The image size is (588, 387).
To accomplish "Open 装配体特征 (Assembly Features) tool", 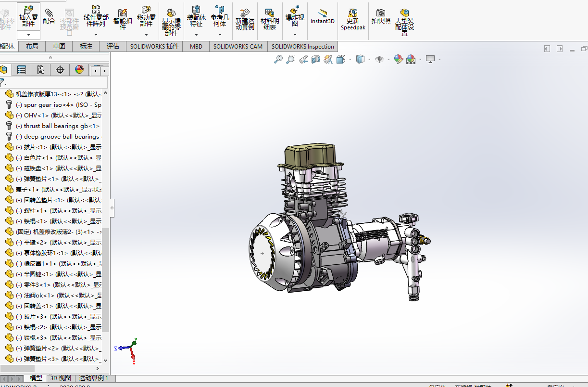I will click(196, 16).
